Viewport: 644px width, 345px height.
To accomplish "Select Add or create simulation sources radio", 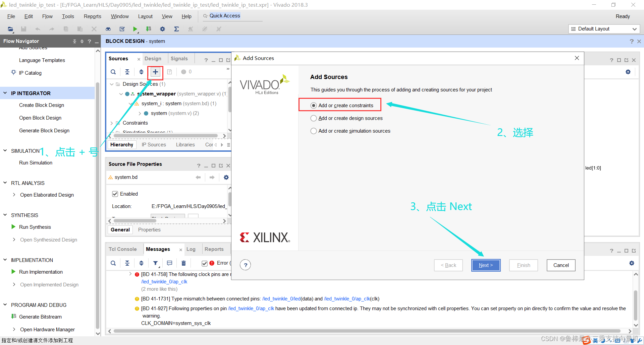I will [x=313, y=131].
